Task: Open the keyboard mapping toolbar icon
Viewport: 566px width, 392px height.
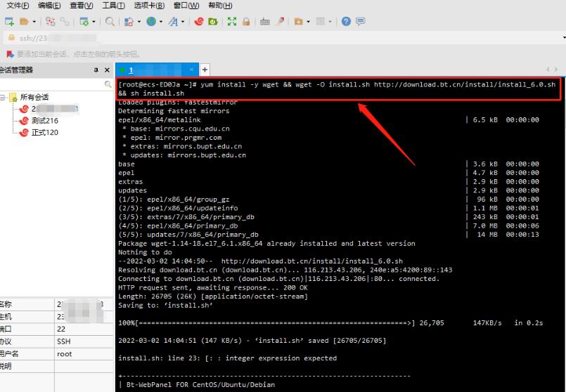Action: (x=265, y=22)
